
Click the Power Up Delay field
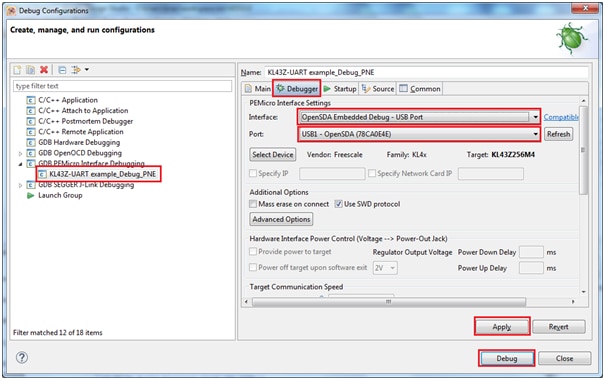[x=531, y=268]
